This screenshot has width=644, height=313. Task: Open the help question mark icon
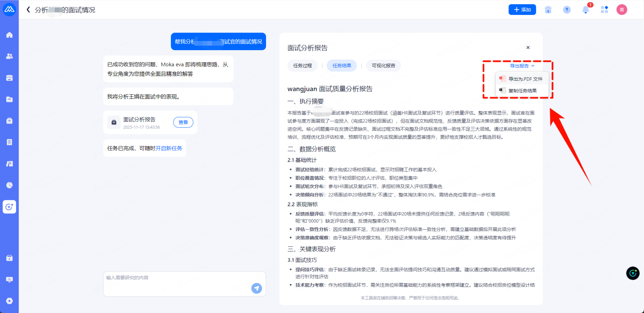click(567, 10)
